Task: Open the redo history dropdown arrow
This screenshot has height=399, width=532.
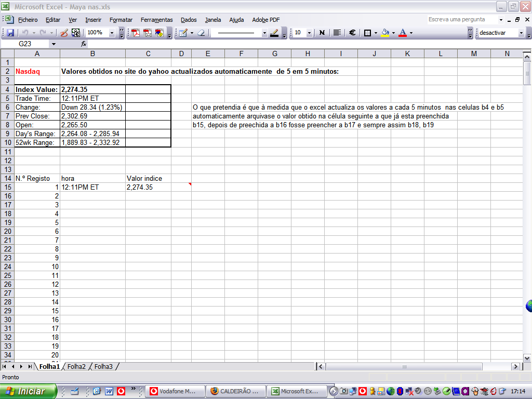Action: pyautogui.click(x=51, y=33)
